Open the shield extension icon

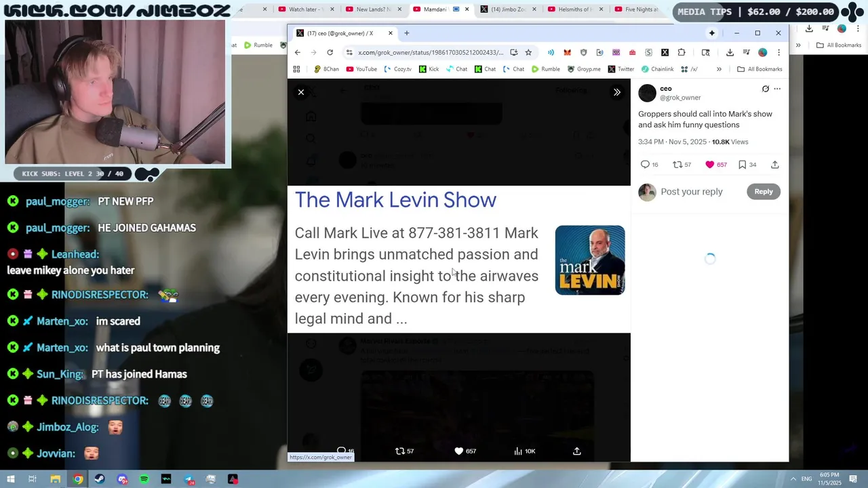point(583,52)
